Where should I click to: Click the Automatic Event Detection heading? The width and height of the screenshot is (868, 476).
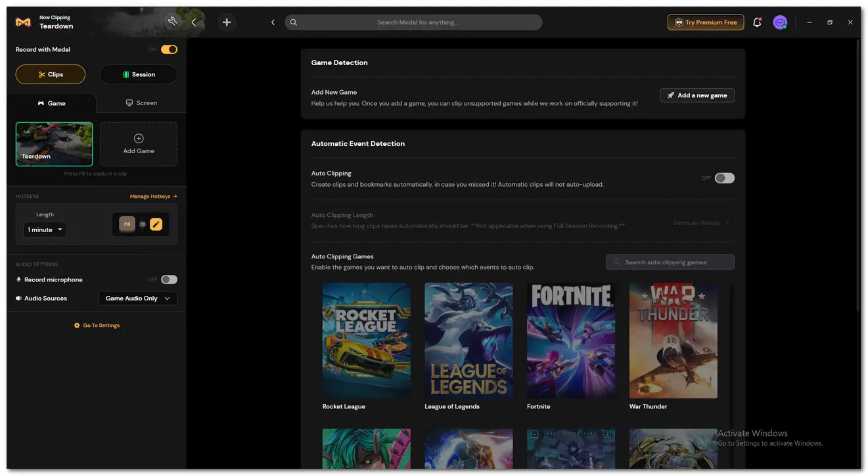point(358,143)
